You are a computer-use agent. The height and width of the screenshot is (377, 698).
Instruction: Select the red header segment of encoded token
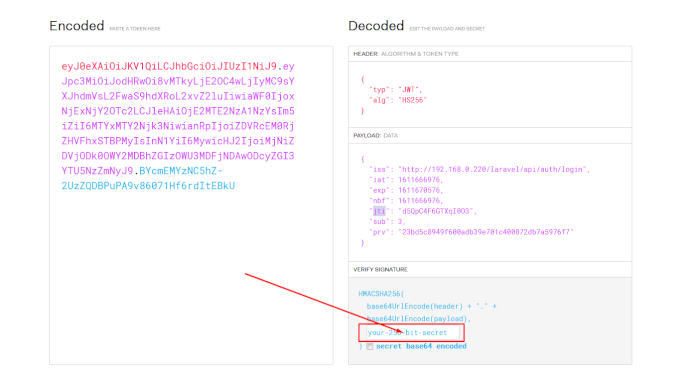pos(169,66)
